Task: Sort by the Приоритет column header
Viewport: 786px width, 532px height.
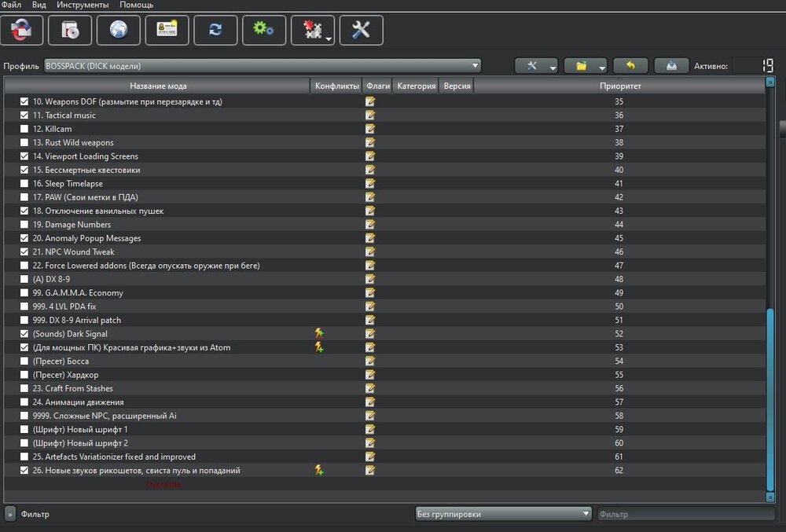Action: tap(619, 86)
